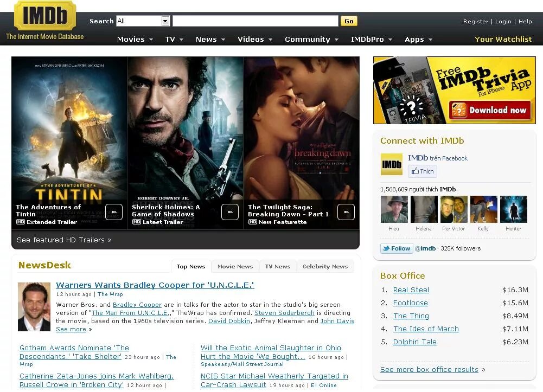Expand the Movies navigation menu

point(135,40)
